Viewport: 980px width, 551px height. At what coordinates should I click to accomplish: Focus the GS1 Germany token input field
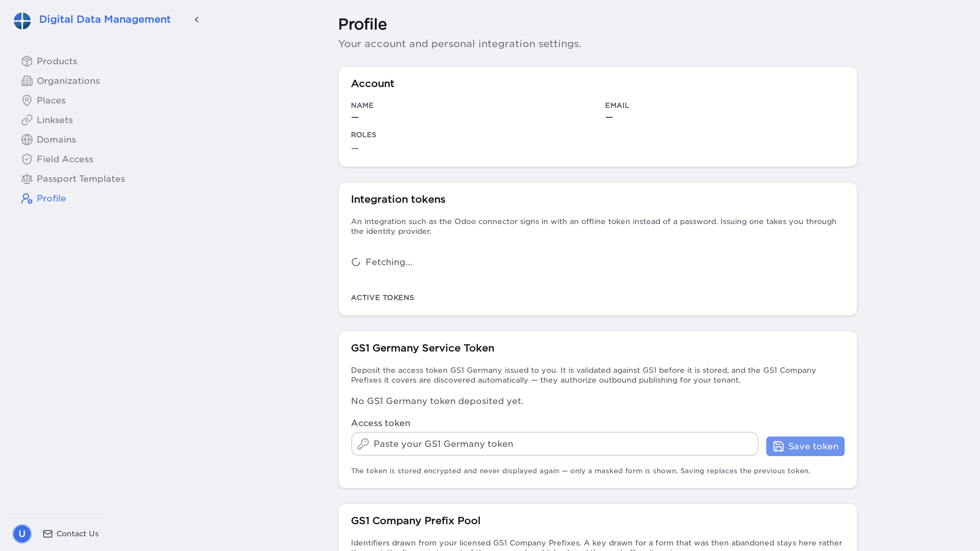555,444
